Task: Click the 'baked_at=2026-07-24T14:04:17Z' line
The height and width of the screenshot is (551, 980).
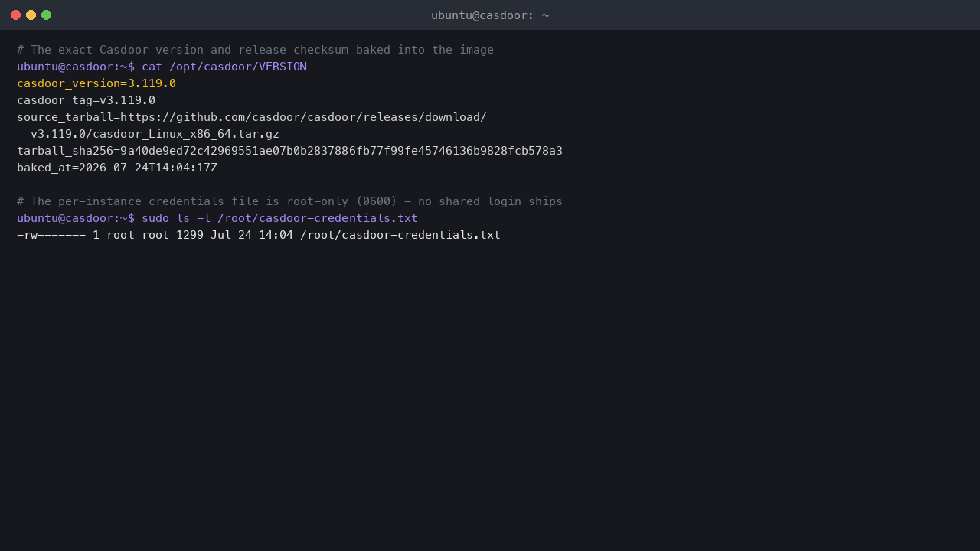Action: coord(117,168)
